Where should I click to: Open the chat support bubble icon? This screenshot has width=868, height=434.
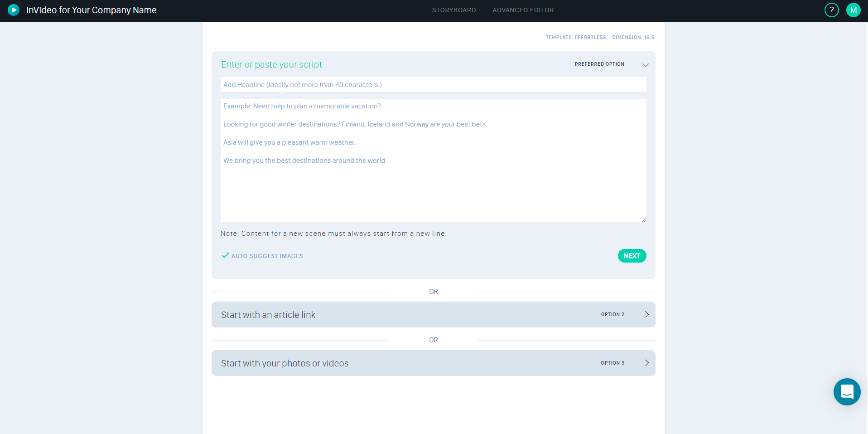[847, 391]
